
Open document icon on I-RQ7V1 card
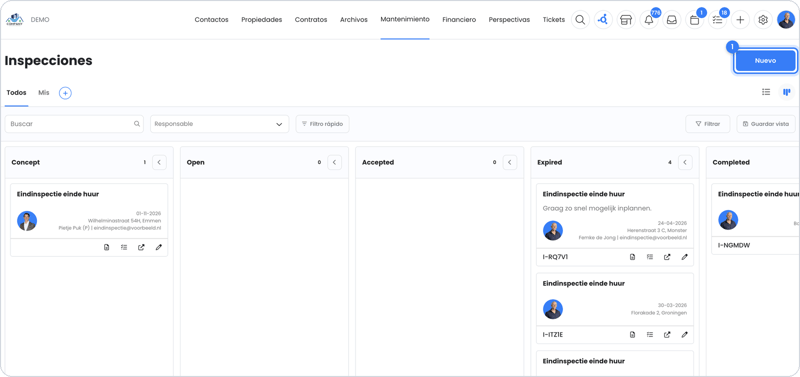[633, 257]
